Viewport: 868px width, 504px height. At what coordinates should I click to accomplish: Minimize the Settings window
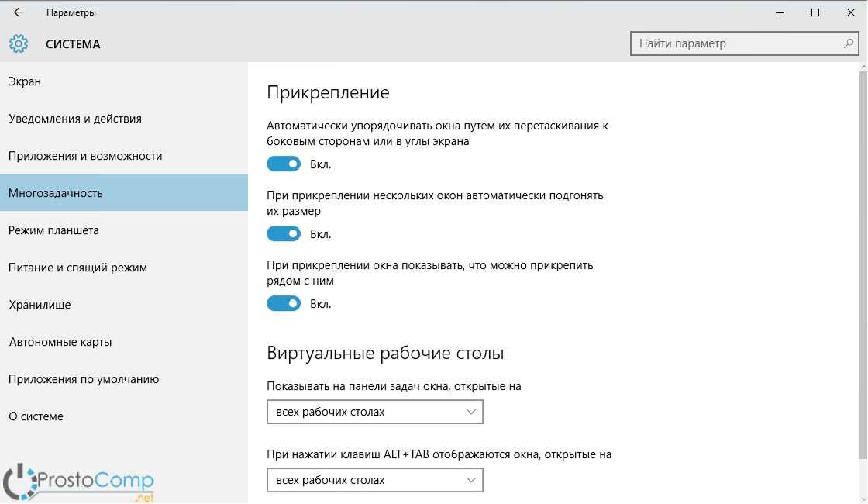click(x=780, y=12)
